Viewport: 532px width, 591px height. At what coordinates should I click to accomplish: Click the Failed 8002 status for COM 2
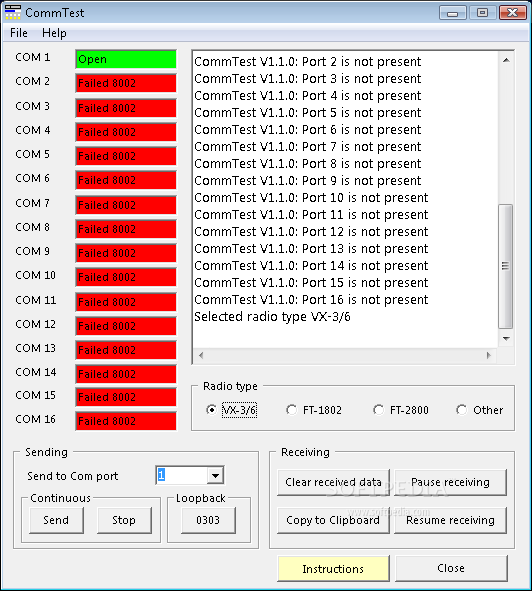click(x=126, y=83)
